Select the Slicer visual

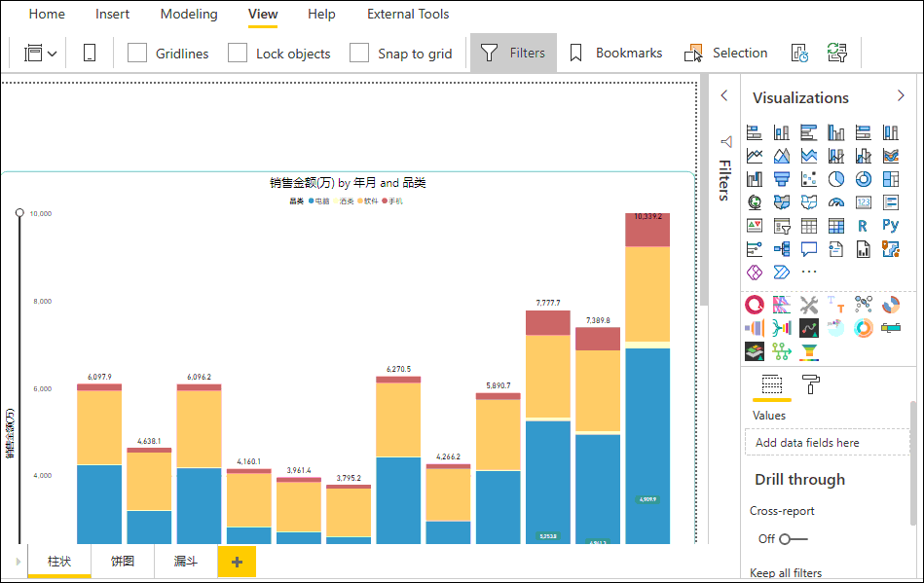(782, 226)
